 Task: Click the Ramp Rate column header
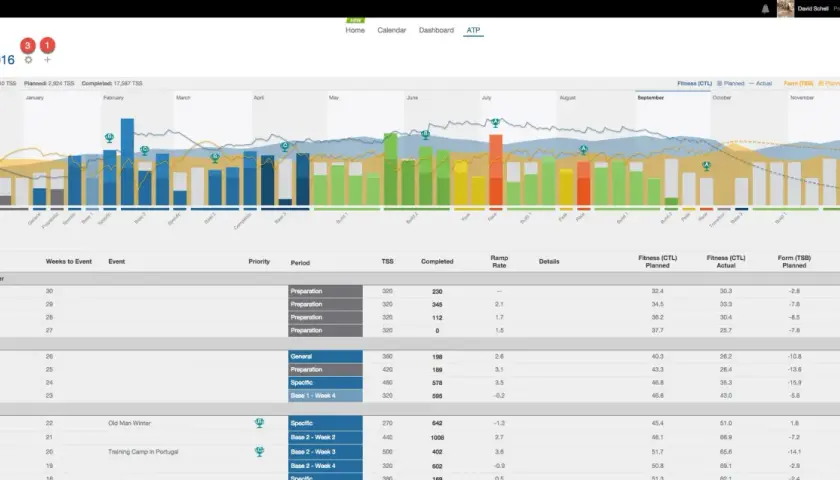pyautogui.click(x=499, y=261)
